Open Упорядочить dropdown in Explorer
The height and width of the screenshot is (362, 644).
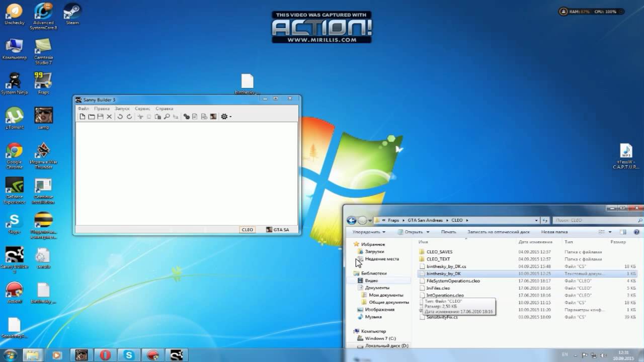click(369, 232)
